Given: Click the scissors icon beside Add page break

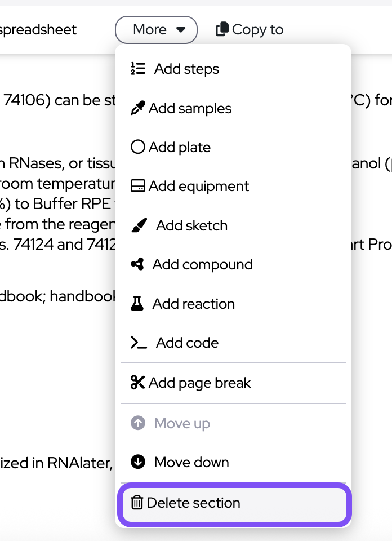Looking at the screenshot, I should tap(138, 383).
